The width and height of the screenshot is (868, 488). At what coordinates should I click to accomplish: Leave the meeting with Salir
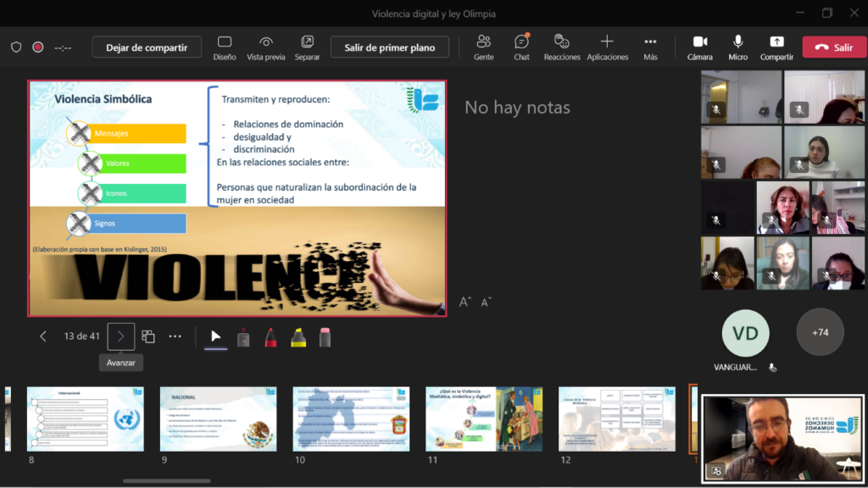coord(834,47)
